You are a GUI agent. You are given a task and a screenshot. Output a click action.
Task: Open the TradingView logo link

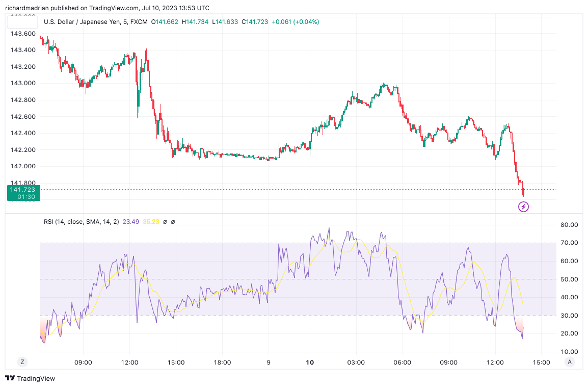point(30,378)
